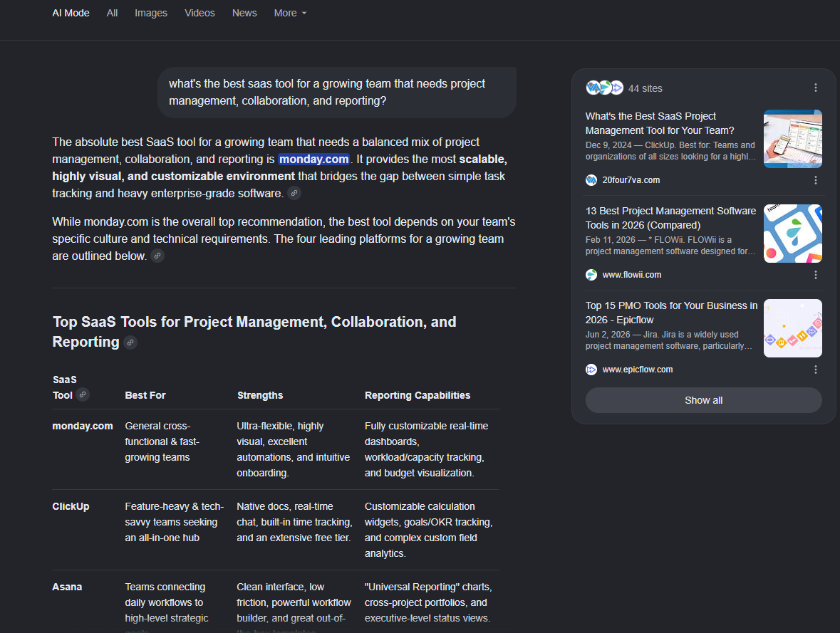Image resolution: width=840 pixels, height=633 pixels.
Task: Open three-dot menu for 20four7va.com
Action: tap(815, 180)
